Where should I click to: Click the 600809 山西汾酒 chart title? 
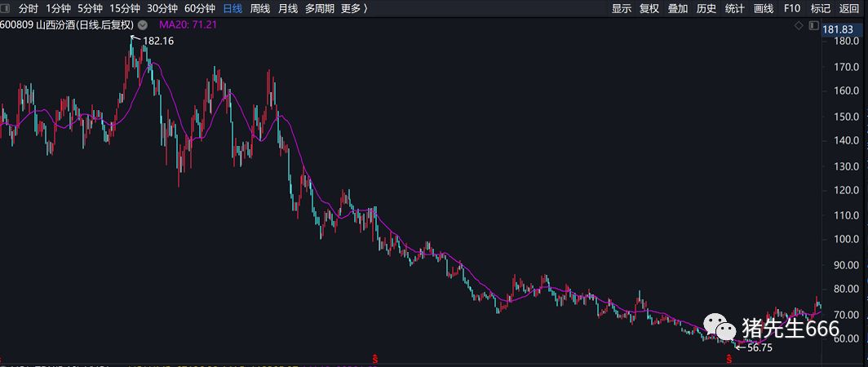pos(67,25)
